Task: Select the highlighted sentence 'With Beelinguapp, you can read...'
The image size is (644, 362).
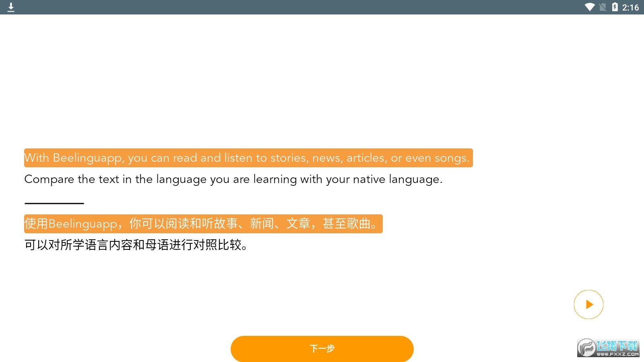Action: [248, 158]
